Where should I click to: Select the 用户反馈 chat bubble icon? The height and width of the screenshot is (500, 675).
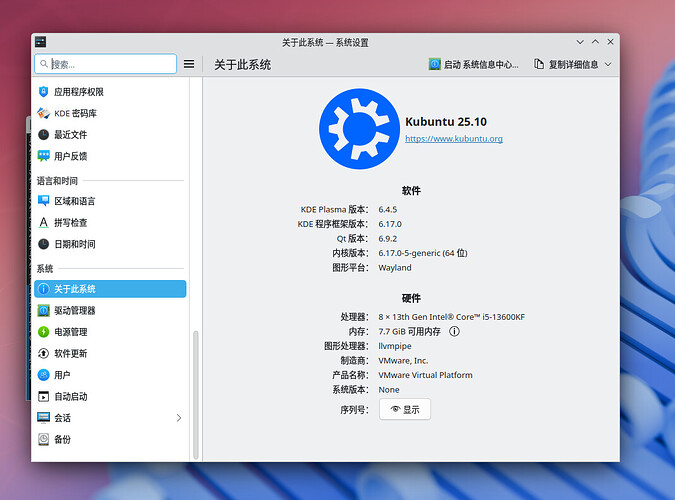(x=43, y=156)
